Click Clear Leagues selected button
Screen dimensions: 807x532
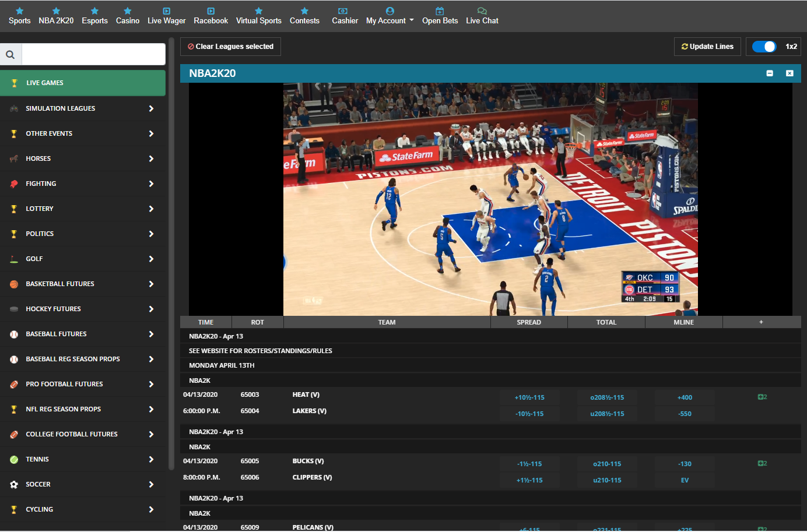[230, 47]
